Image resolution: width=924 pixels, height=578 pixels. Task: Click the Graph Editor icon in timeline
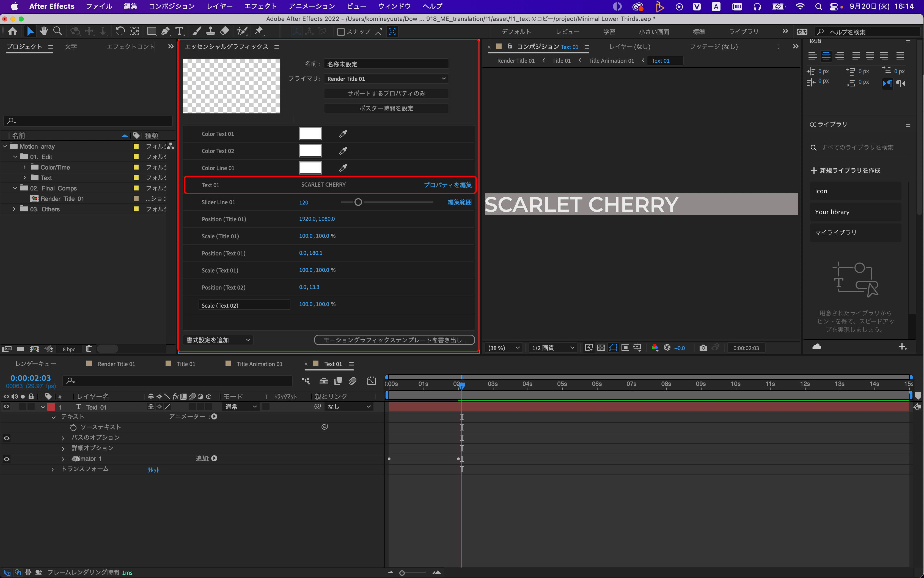click(371, 381)
